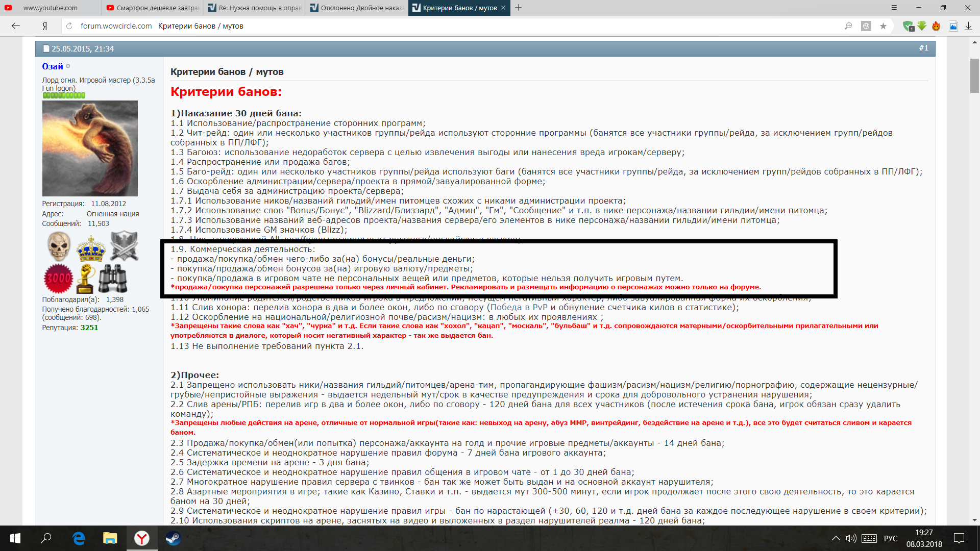
Task: Reload page with refresh icon
Action: (x=69, y=26)
